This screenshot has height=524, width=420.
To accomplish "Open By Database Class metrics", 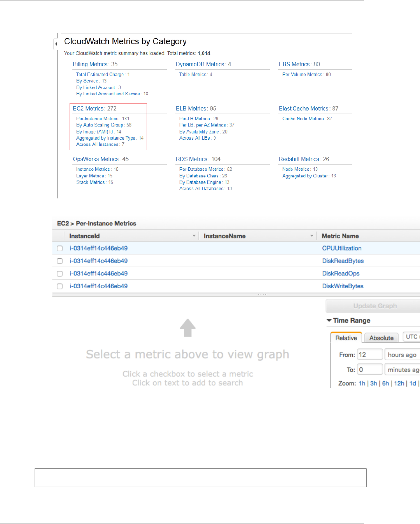I will [x=199, y=176].
